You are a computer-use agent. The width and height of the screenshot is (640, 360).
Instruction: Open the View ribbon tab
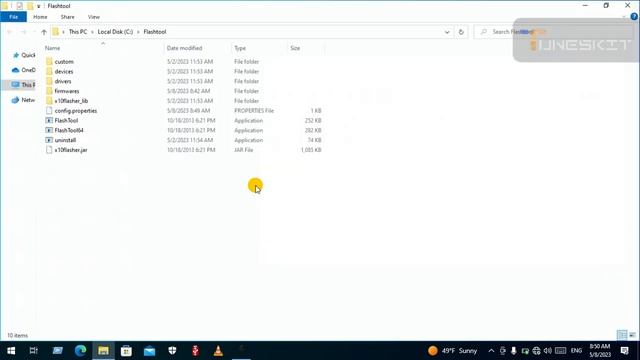point(94,17)
